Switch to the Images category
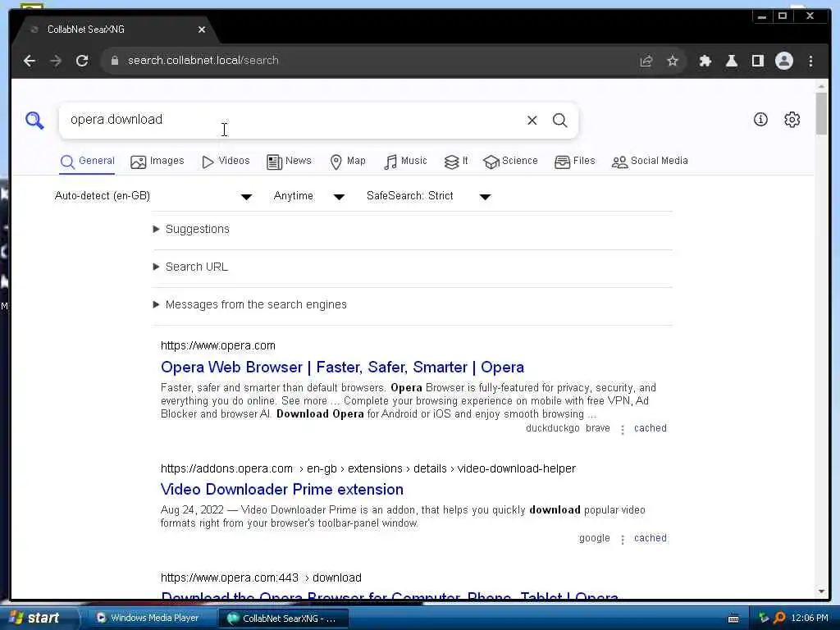This screenshot has height=630, width=840. 157,162
